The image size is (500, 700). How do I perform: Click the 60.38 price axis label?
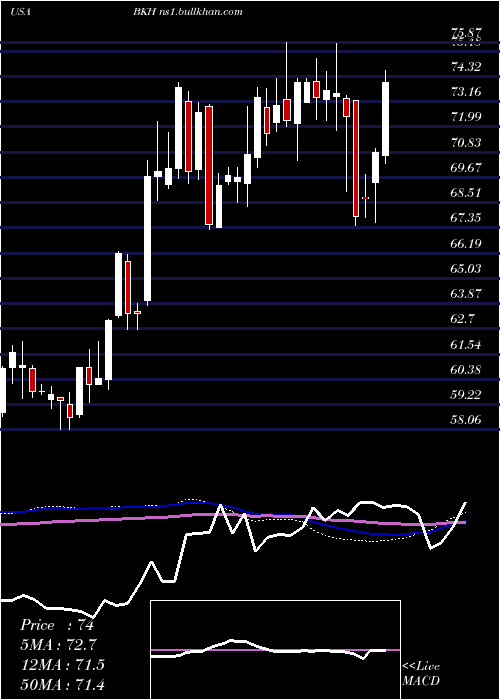tap(466, 369)
